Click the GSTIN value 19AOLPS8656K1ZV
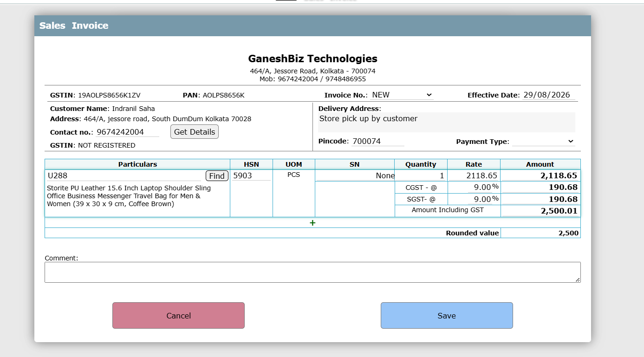Screen dimensions: 644x357 pos(109,95)
